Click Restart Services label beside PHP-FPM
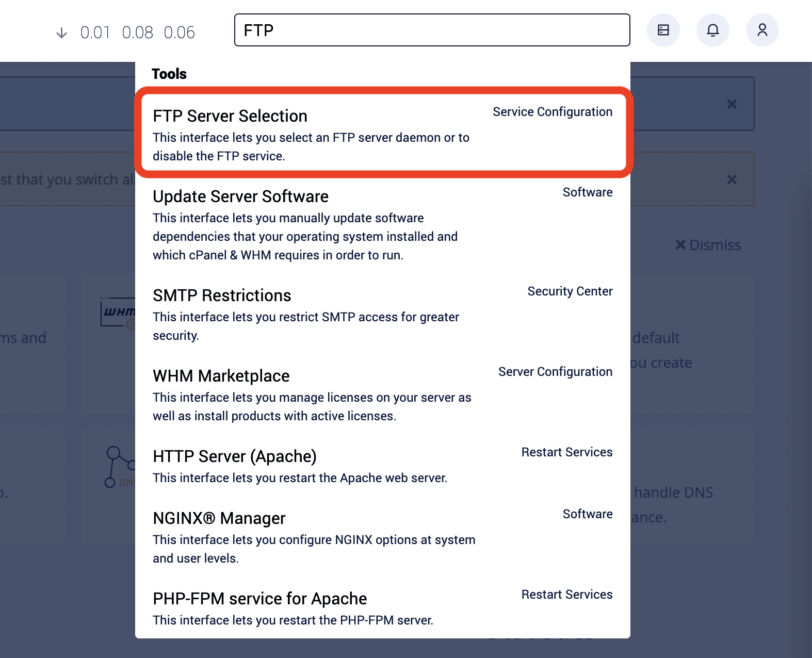 [x=567, y=595]
